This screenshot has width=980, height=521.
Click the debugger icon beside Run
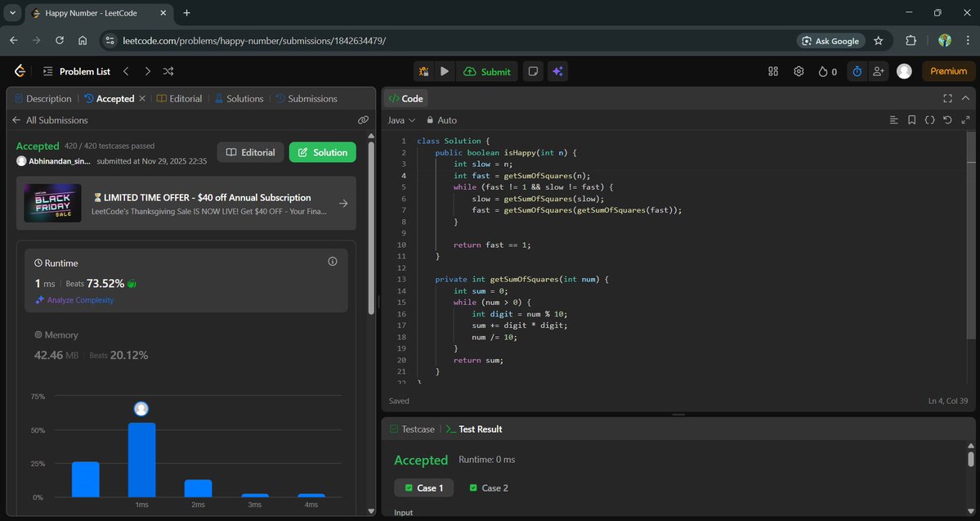coord(423,71)
